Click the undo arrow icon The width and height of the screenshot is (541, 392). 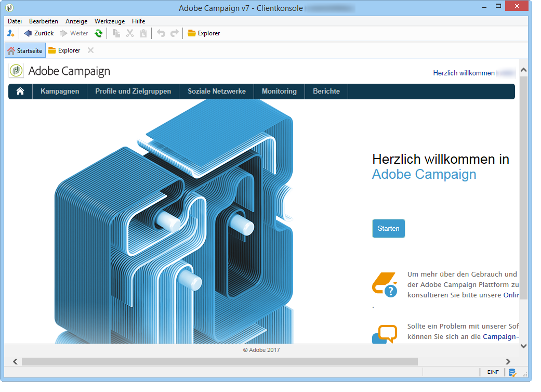pyautogui.click(x=161, y=33)
